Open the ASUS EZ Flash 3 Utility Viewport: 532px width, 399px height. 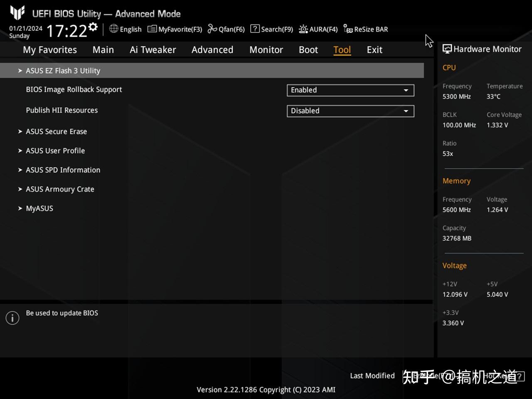click(x=63, y=71)
